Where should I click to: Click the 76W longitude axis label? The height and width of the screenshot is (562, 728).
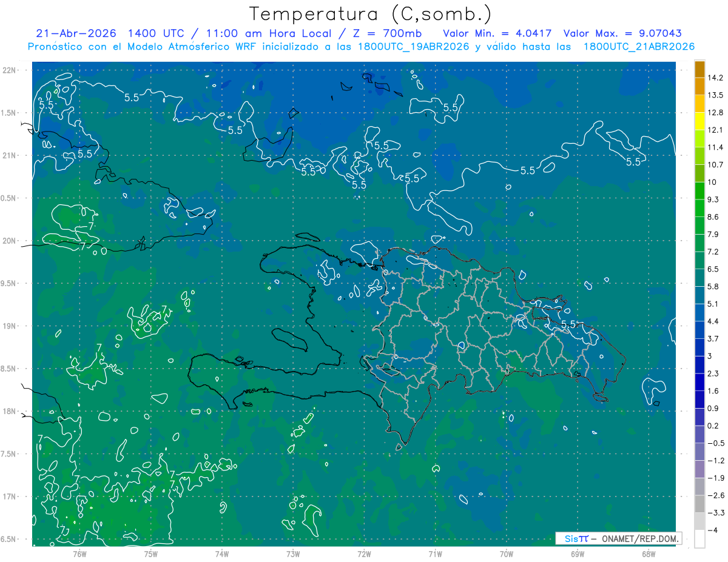coord(79,554)
